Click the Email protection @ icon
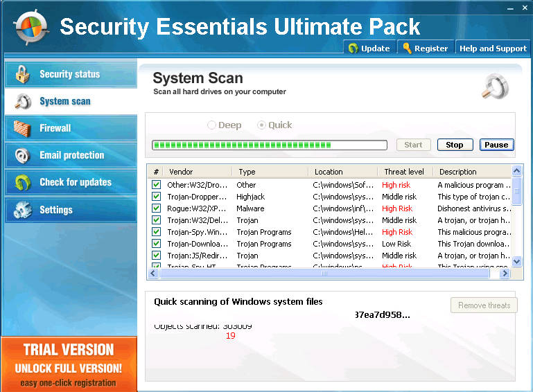Viewport: 533px width, 392px height. (23, 155)
